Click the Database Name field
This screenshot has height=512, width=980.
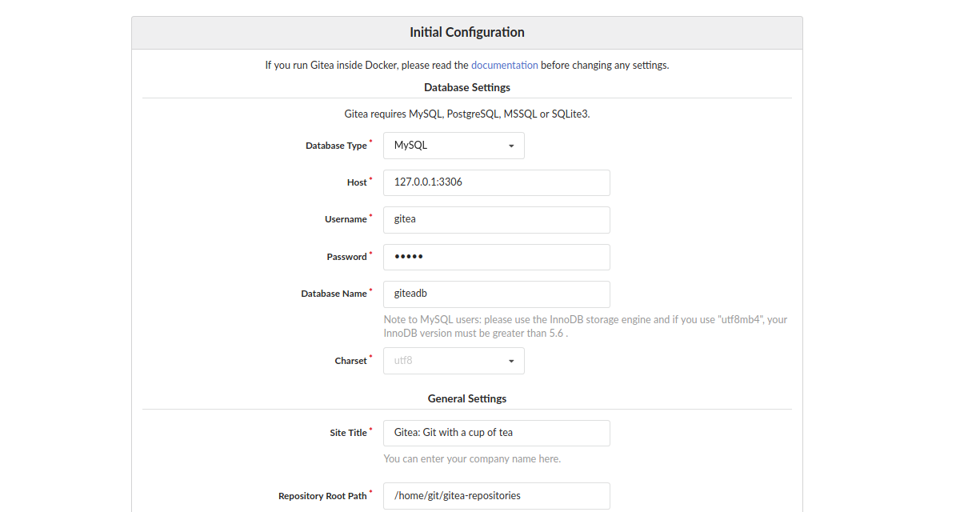pyautogui.click(x=496, y=294)
